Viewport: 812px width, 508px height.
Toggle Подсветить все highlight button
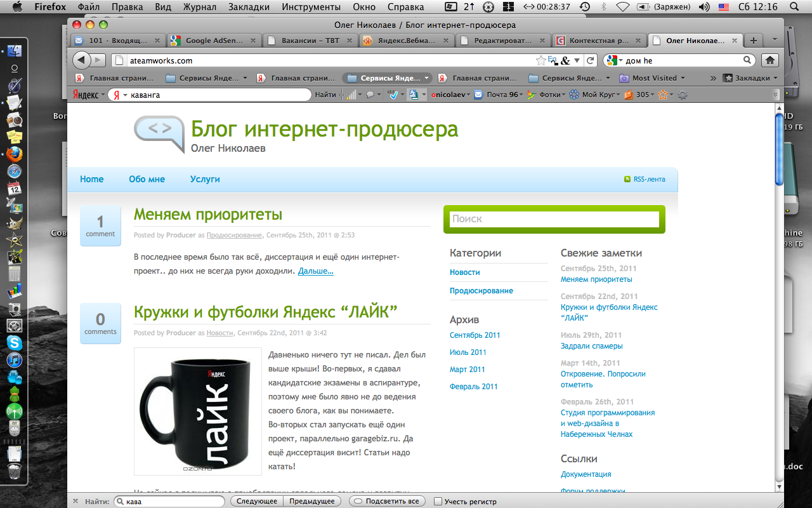[x=386, y=501]
